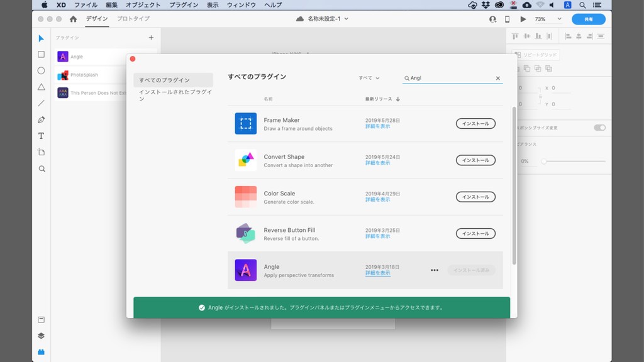The width and height of the screenshot is (644, 362).
Task: Open the オブジェクト menu
Action: point(143,5)
